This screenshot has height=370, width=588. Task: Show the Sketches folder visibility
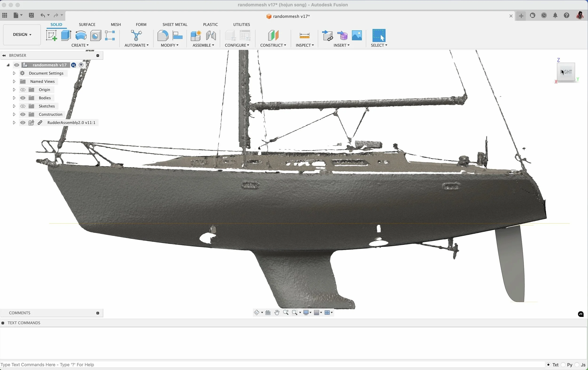tap(23, 106)
